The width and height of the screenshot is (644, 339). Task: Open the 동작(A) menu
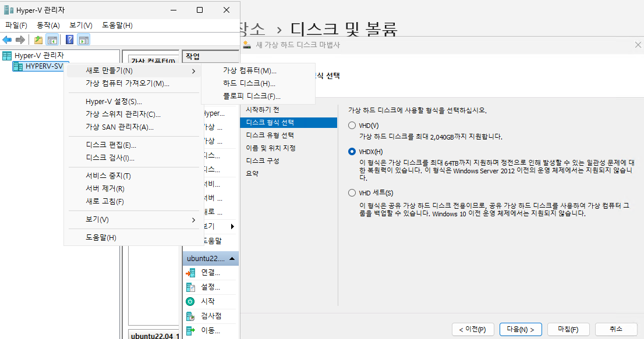click(48, 26)
